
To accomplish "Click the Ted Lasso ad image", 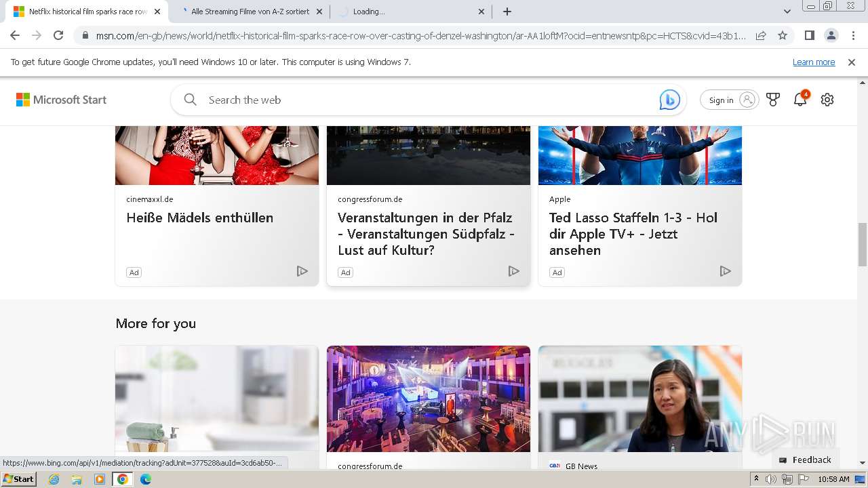I will 640,155.
